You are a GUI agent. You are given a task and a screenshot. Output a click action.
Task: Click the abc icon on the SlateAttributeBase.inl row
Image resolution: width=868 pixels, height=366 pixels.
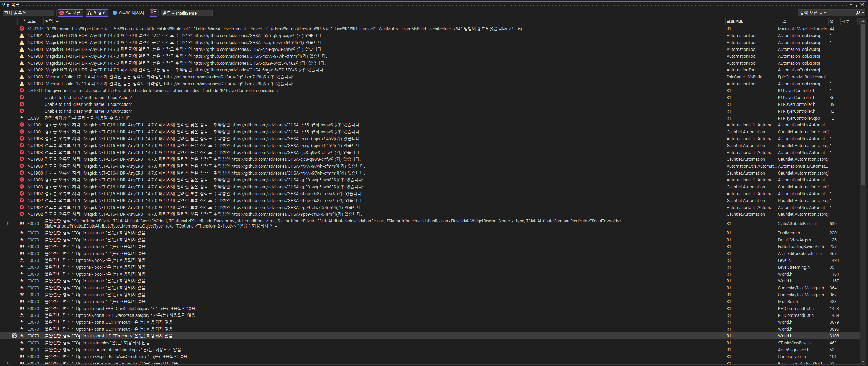22,223
